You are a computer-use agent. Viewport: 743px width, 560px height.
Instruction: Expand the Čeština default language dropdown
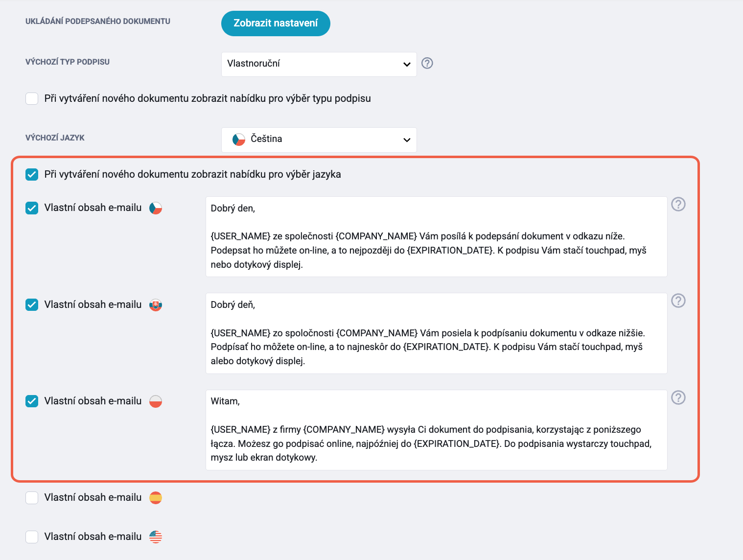pyautogui.click(x=319, y=140)
